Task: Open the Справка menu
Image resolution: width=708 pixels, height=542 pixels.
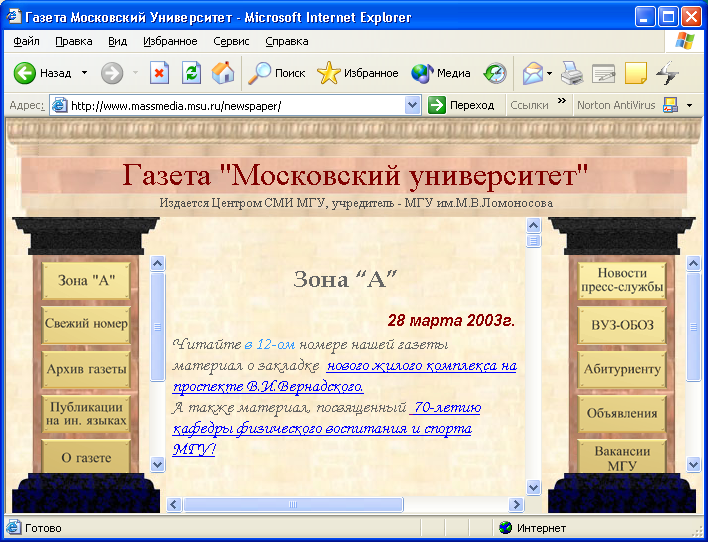Action: (287, 42)
